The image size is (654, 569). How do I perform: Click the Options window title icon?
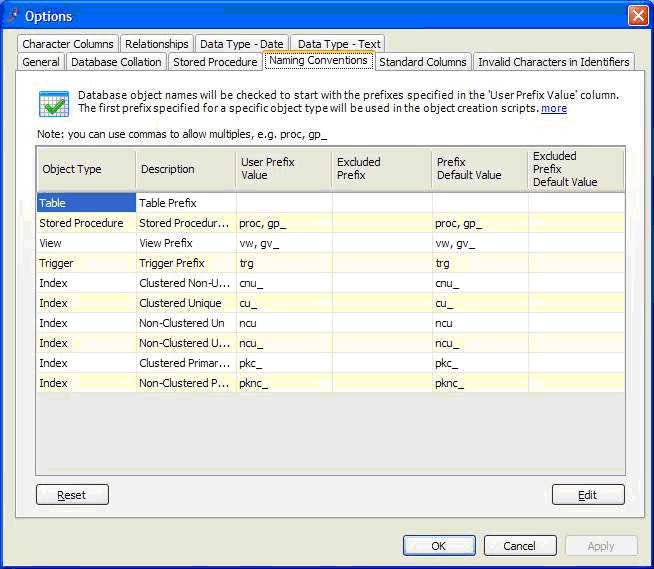coord(13,15)
